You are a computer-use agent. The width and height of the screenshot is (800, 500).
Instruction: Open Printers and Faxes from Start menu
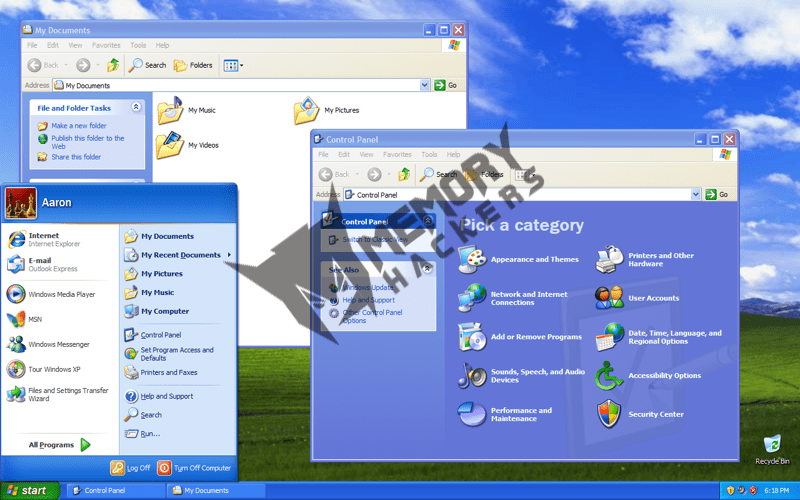point(161,372)
